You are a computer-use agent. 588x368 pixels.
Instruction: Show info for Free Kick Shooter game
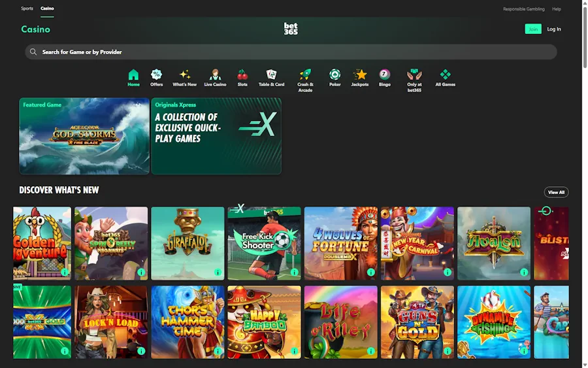[295, 272]
